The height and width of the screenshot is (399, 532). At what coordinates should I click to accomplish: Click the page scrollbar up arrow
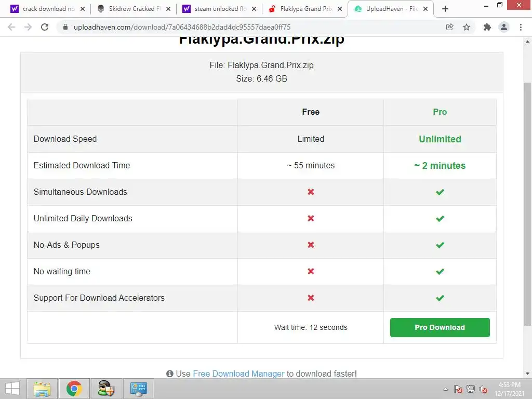click(528, 42)
